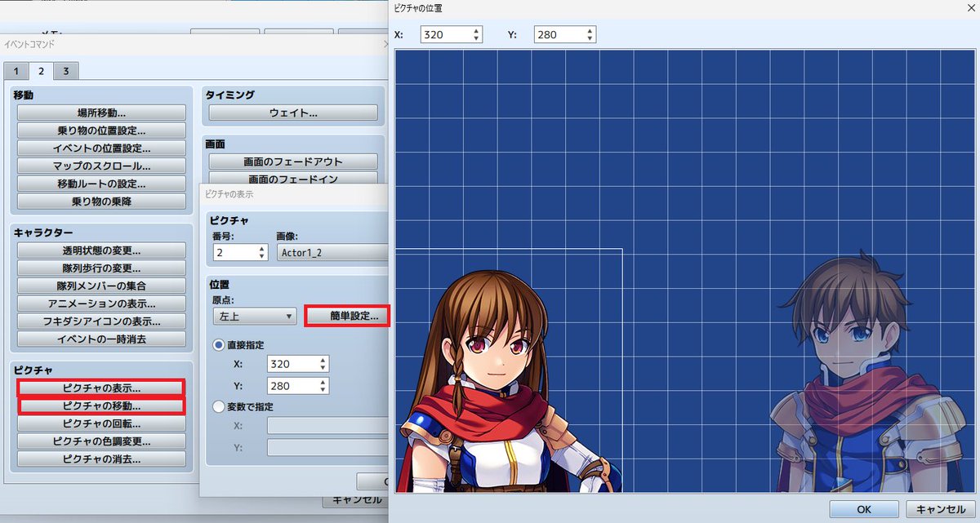Click direct X field in ピクチャの表示
The image size is (980, 523).
[x=292, y=364]
